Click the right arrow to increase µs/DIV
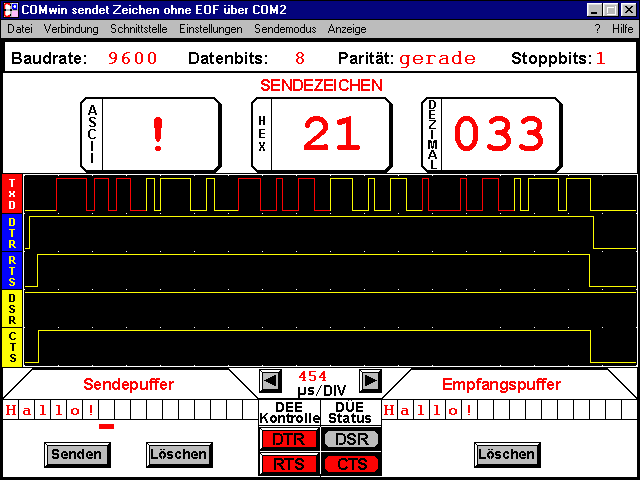640x480 pixels. point(369,381)
